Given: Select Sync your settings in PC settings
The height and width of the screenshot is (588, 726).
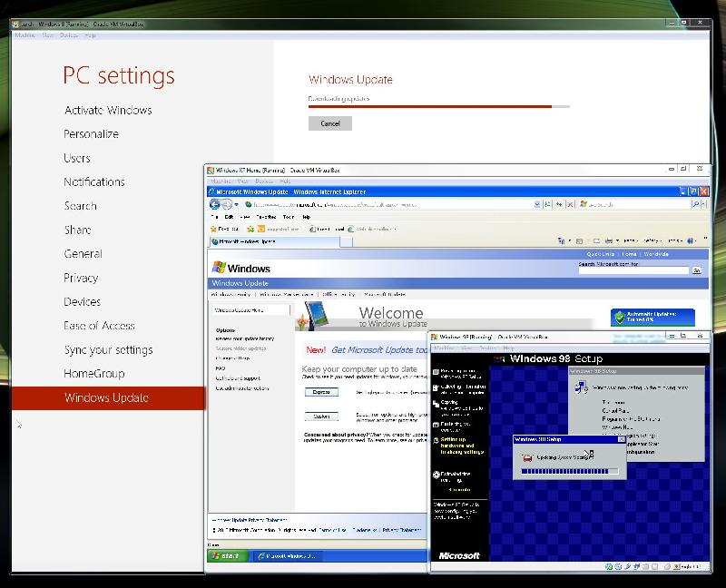Looking at the screenshot, I should click(x=109, y=350).
